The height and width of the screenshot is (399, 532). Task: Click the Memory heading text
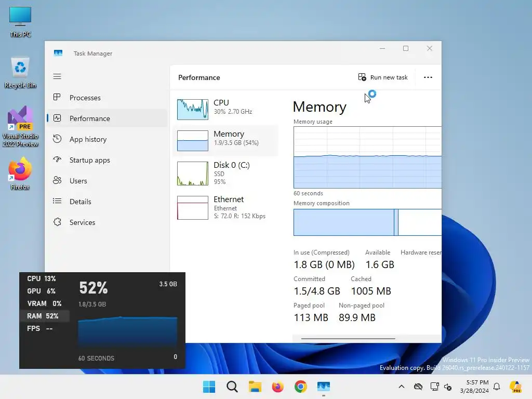(x=320, y=107)
